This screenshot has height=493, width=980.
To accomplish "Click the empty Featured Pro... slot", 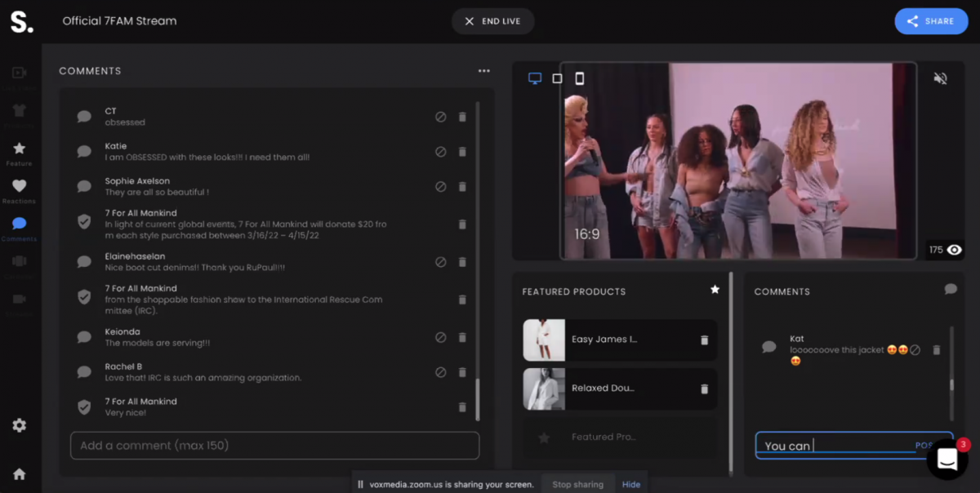I will tap(620, 437).
